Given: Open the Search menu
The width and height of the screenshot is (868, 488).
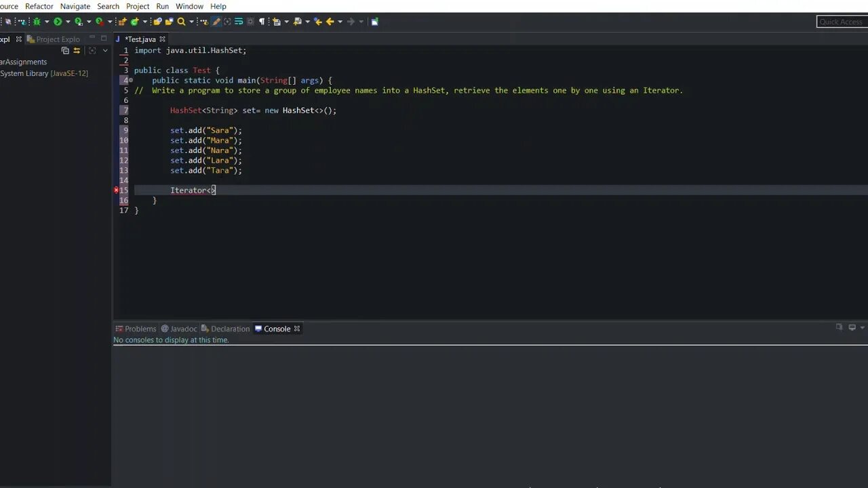Looking at the screenshot, I should coord(108,6).
